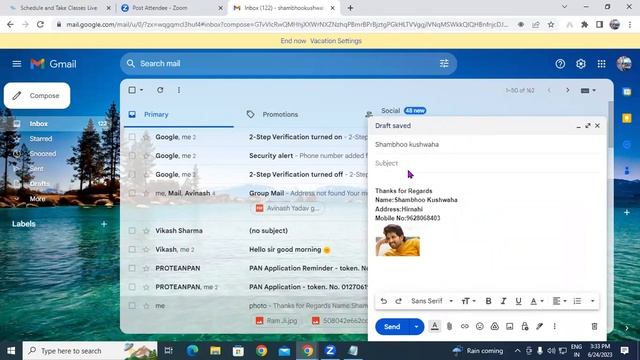Send the draft email
The height and width of the screenshot is (360, 640).
[x=392, y=327]
